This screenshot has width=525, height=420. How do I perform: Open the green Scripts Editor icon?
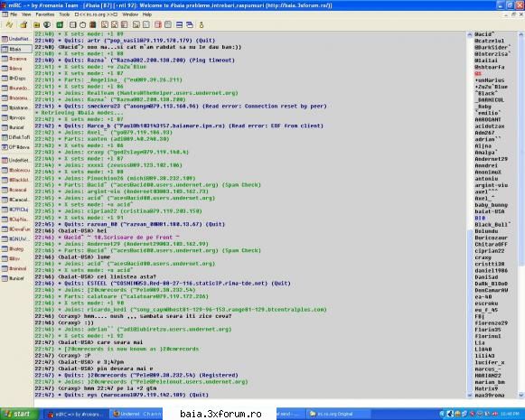point(60,24)
